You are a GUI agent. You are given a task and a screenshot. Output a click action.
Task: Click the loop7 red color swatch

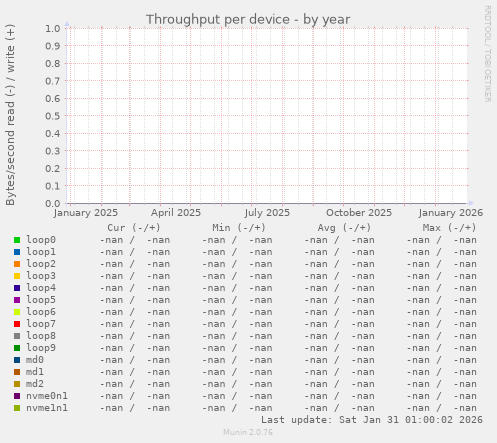click(x=17, y=324)
